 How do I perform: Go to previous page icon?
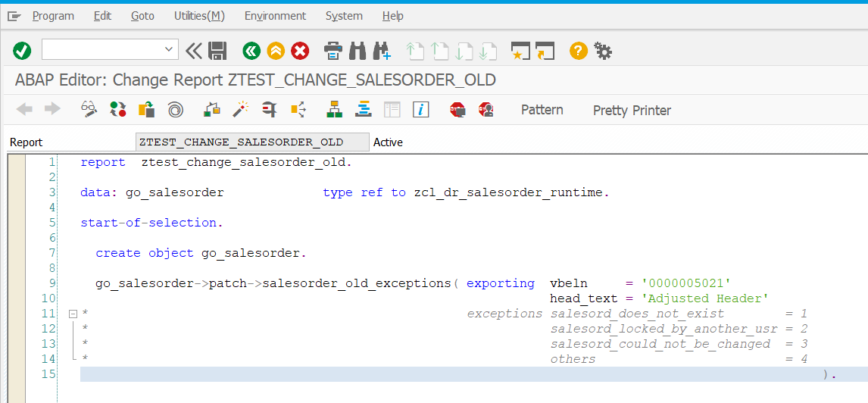tap(439, 51)
